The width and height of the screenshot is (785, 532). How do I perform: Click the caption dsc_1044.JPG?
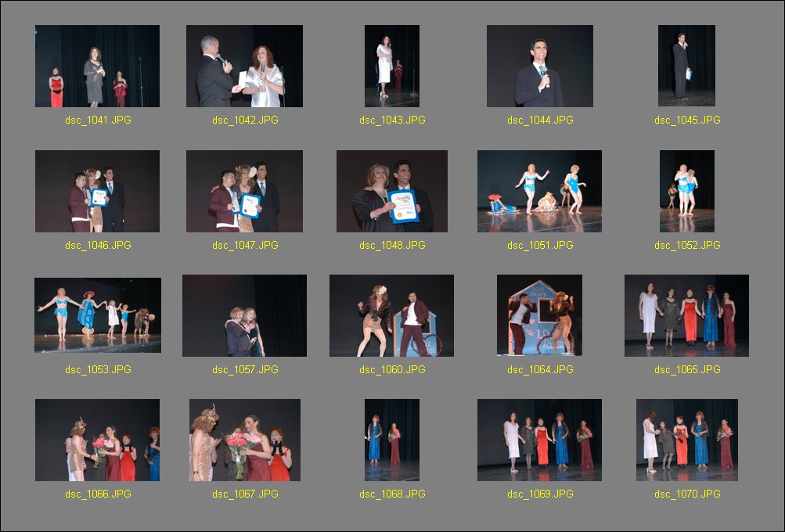(540, 120)
